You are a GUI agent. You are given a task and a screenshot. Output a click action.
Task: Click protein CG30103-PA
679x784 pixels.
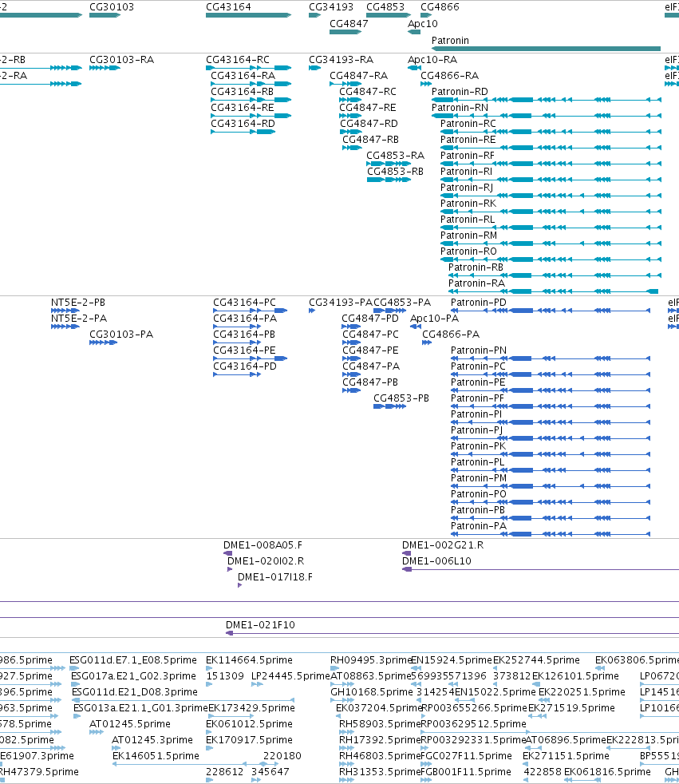pyautogui.click(x=121, y=335)
